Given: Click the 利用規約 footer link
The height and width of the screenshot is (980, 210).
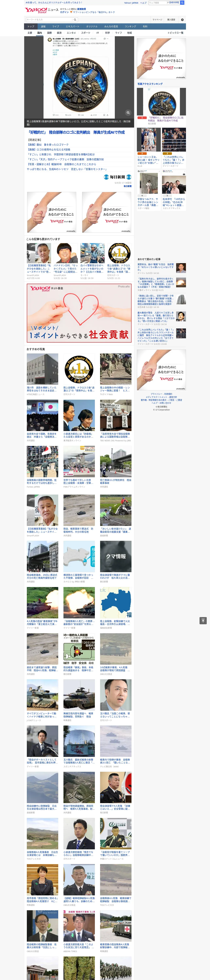Looking at the screenshot, I should click(x=168, y=394).
